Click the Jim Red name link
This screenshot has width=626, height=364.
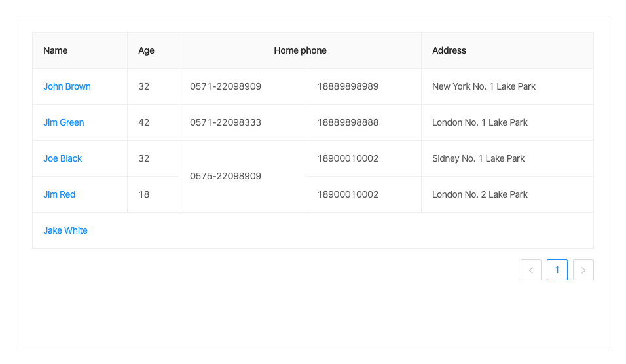60,194
